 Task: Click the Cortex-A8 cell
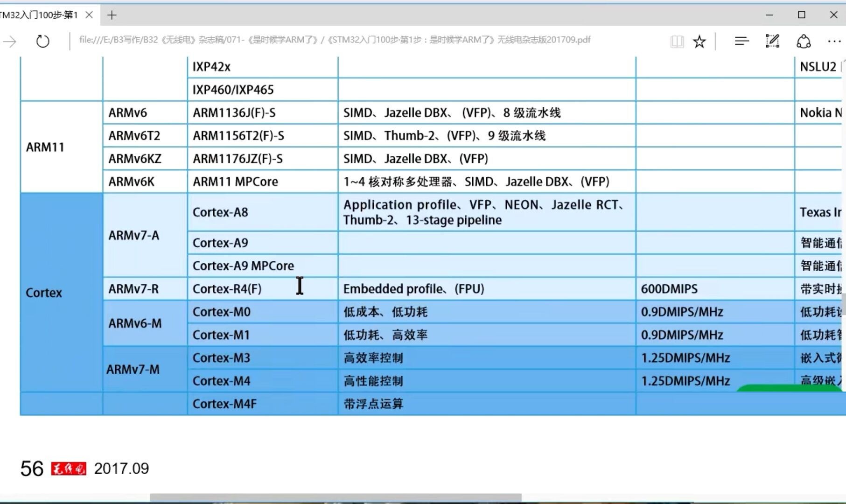(x=263, y=212)
